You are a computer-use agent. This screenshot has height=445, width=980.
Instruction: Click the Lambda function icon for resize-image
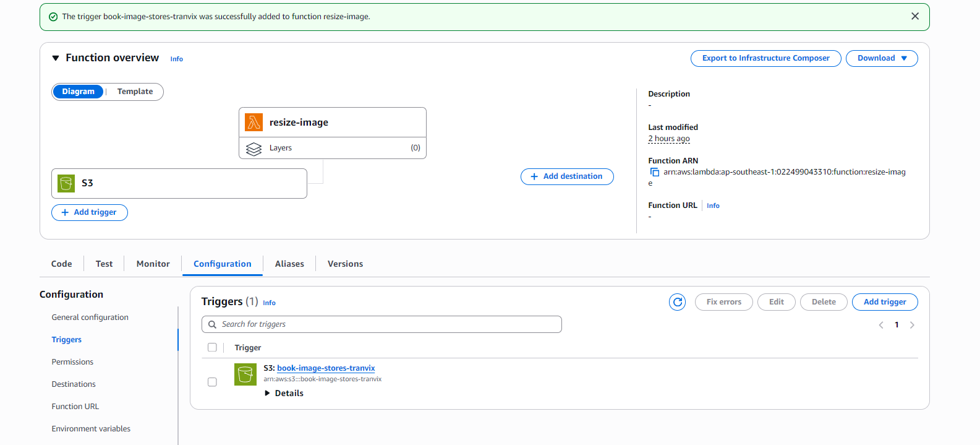pyautogui.click(x=254, y=122)
